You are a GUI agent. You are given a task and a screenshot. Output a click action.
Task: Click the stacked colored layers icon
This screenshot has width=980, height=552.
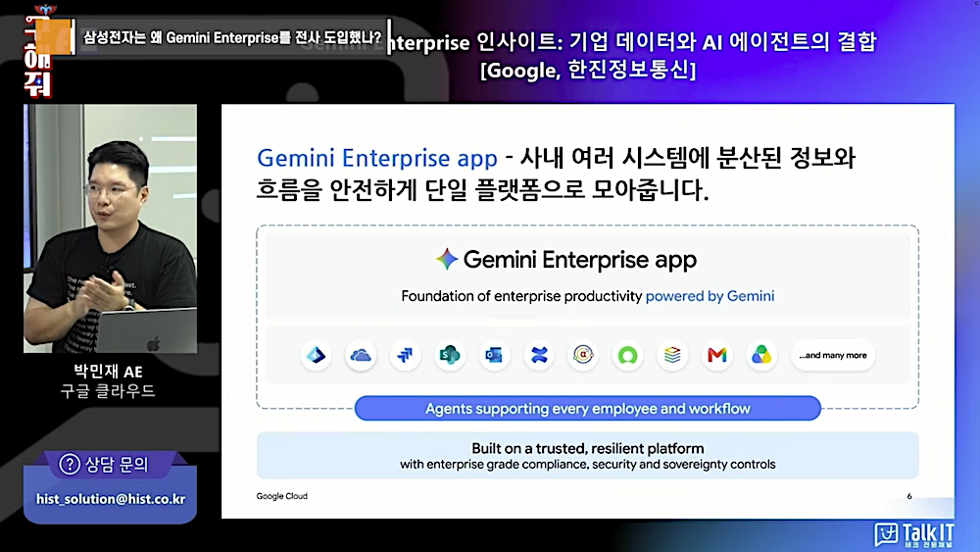[x=672, y=355]
